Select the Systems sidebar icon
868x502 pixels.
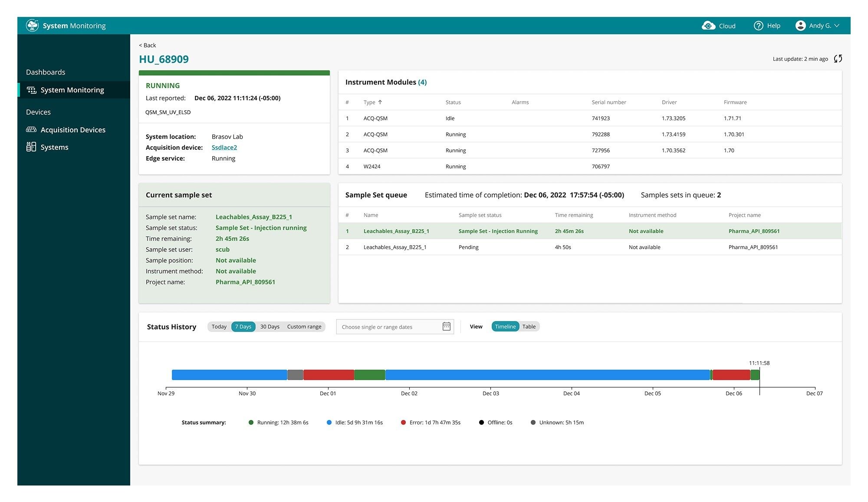[x=31, y=147]
